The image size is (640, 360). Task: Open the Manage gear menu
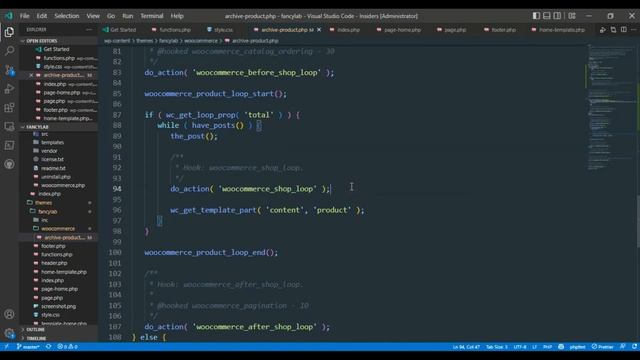(x=9, y=333)
